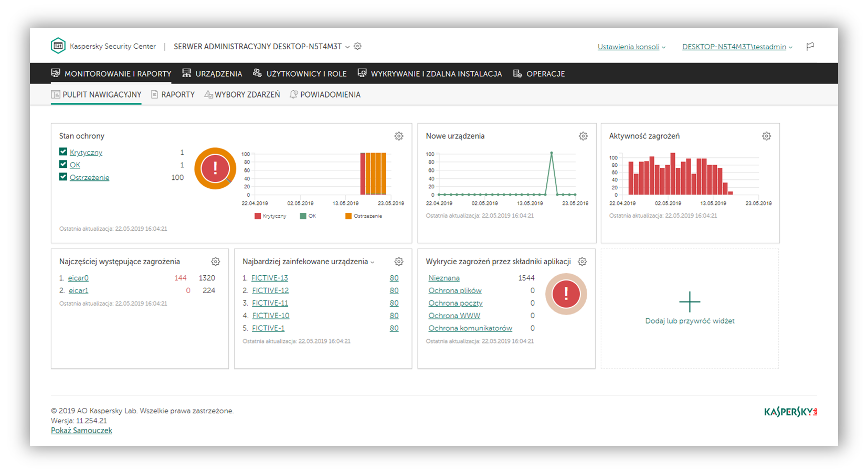
Task: Open the Ostrzeżenie status link
Action: tap(90, 177)
